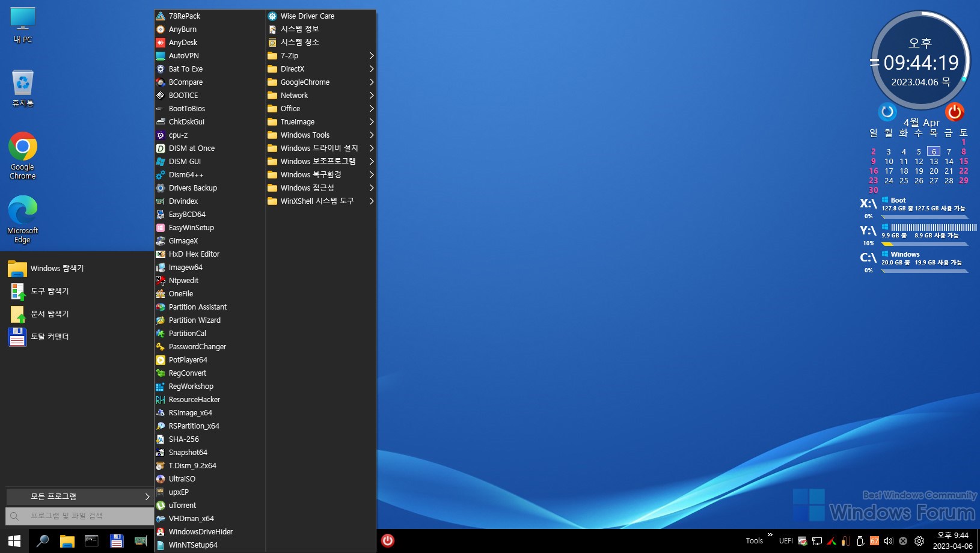Expand the Windows 보조프로그램 folder
980x553 pixels.
click(x=321, y=162)
